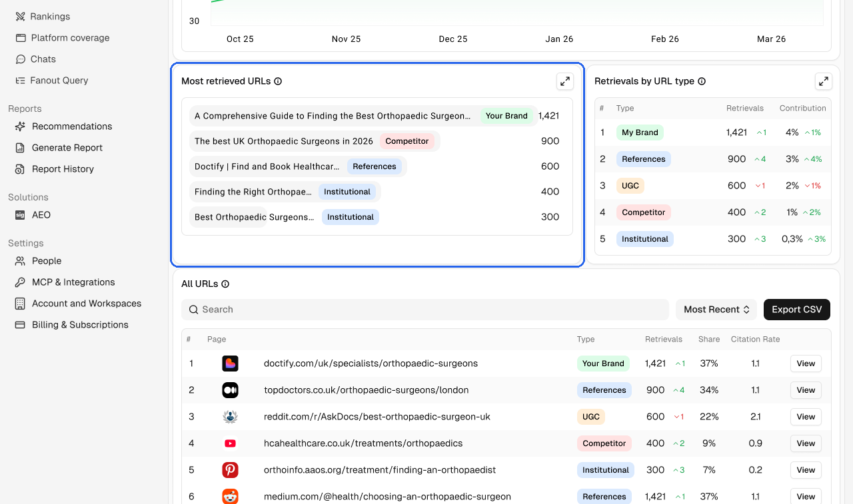
Task: Open the info icon beside Most retrieved URLs
Action: click(x=278, y=81)
